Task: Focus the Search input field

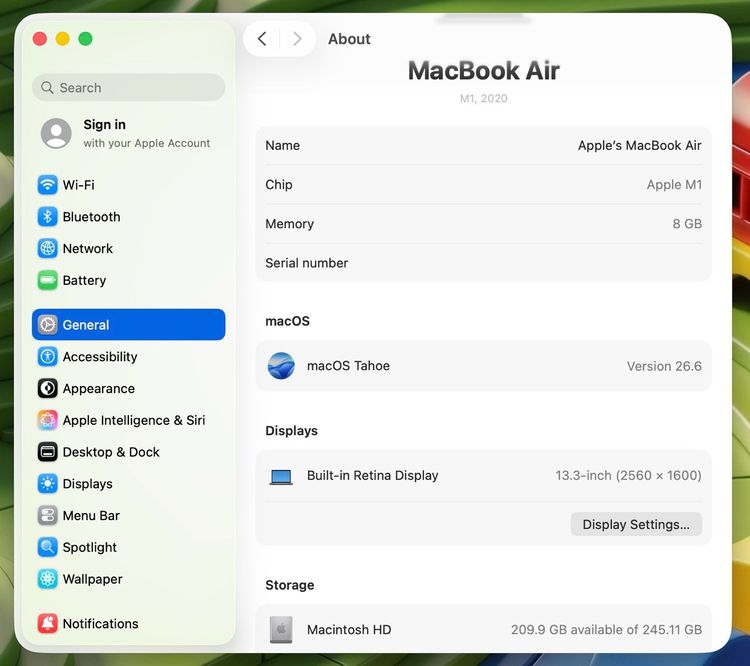Action: click(129, 88)
